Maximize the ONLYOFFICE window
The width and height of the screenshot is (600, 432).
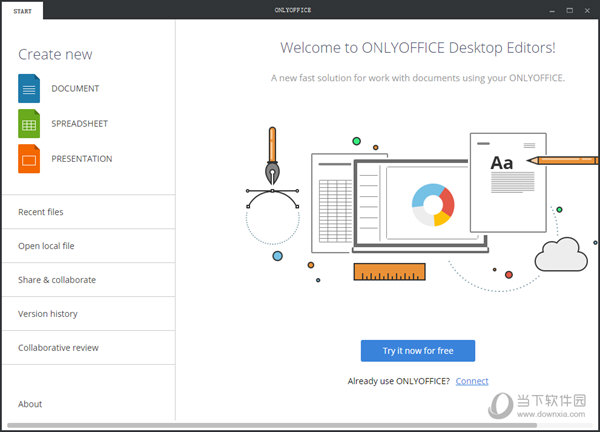pyautogui.click(x=570, y=11)
